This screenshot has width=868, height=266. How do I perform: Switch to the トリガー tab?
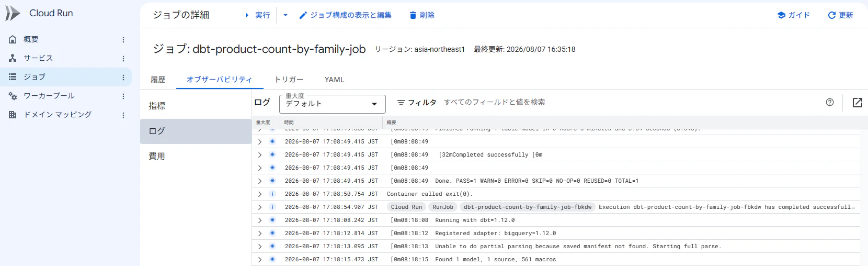(x=289, y=80)
